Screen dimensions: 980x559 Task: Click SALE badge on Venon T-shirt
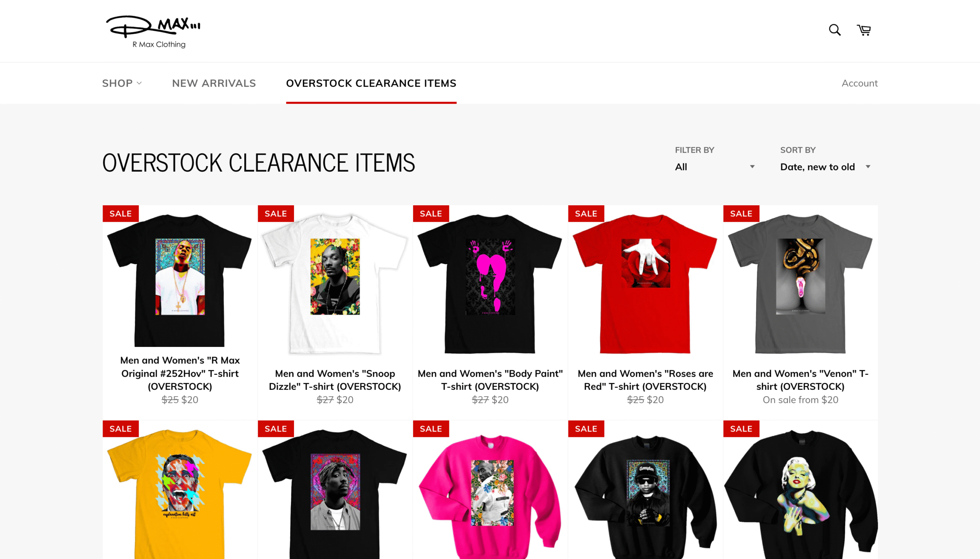(x=741, y=214)
